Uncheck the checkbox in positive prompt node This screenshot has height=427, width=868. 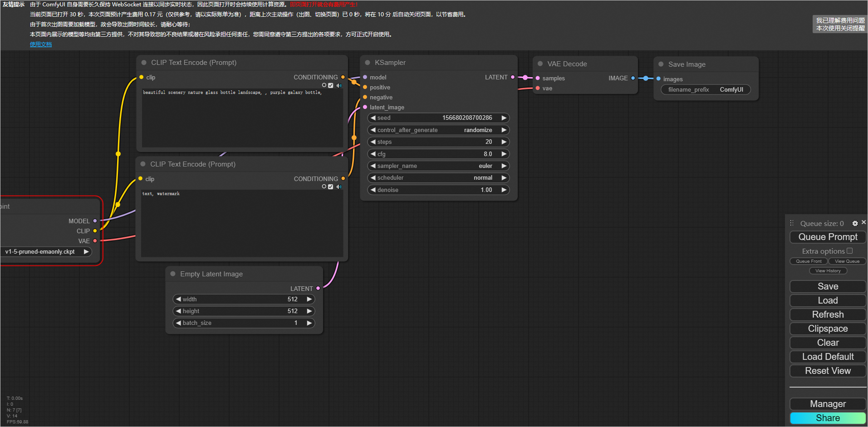(x=331, y=85)
